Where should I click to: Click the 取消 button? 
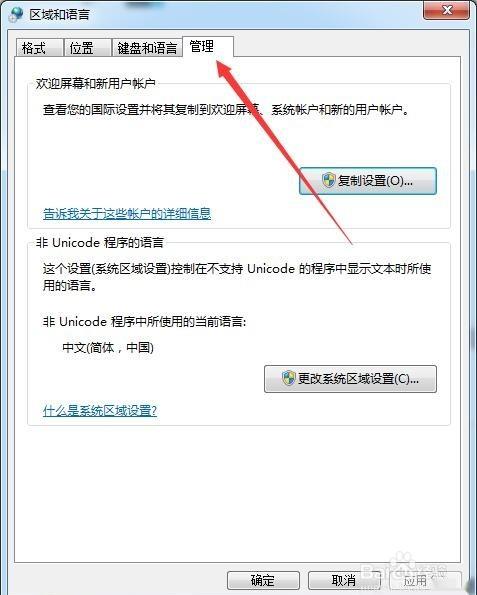click(x=344, y=580)
